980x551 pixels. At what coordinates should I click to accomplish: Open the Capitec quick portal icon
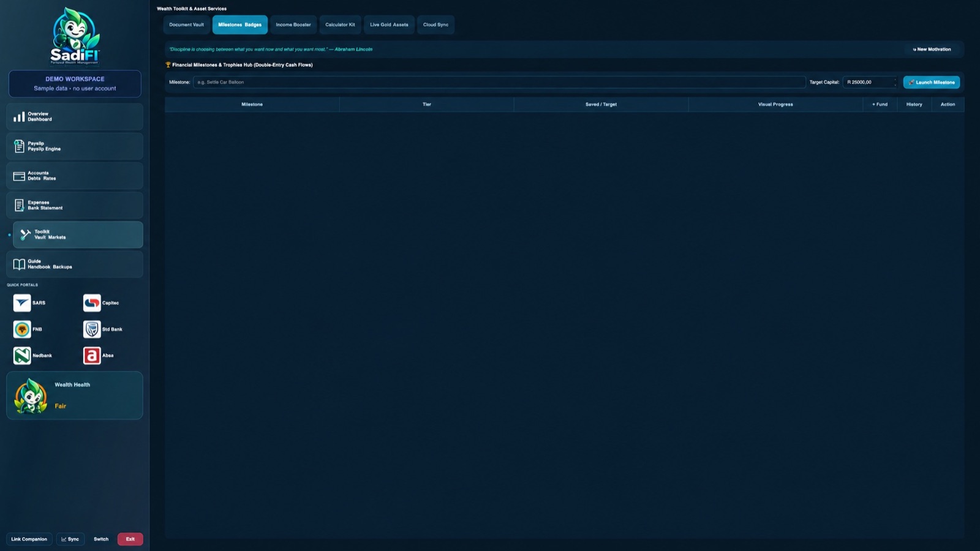pyautogui.click(x=92, y=302)
